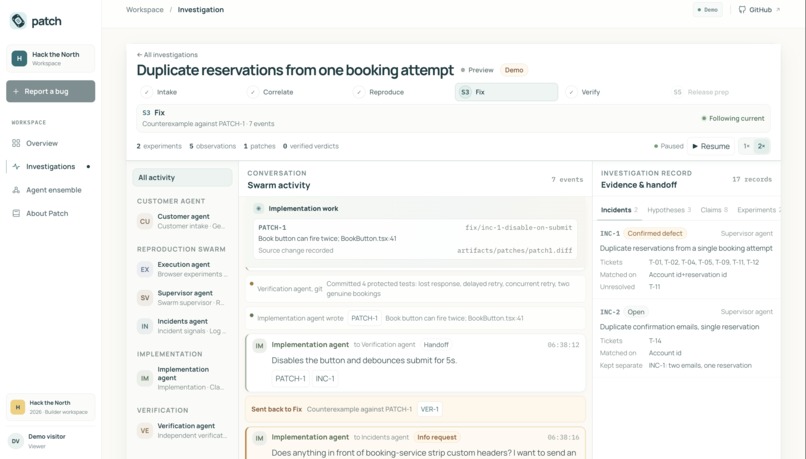Click the IM avatar on the Handoff message
This screenshot has height=459, width=806.
click(260, 346)
